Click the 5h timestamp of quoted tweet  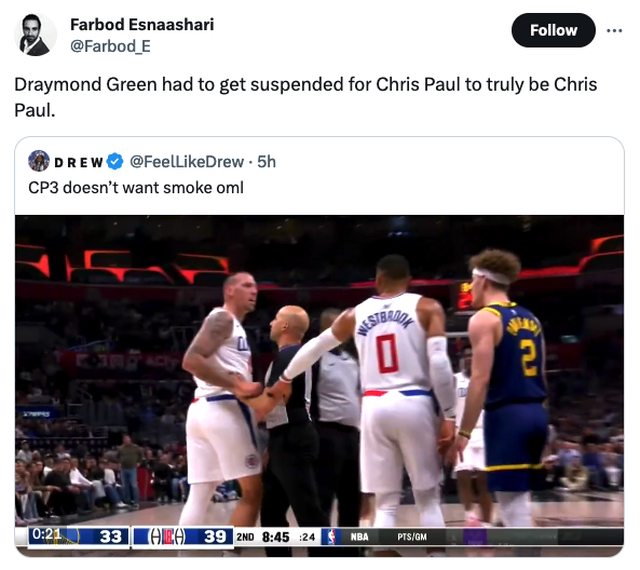267,162
